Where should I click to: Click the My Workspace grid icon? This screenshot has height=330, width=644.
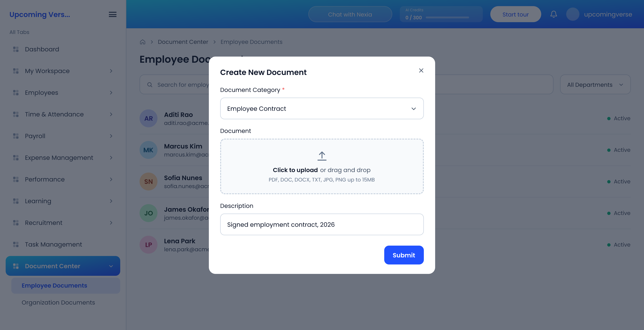click(16, 71)
